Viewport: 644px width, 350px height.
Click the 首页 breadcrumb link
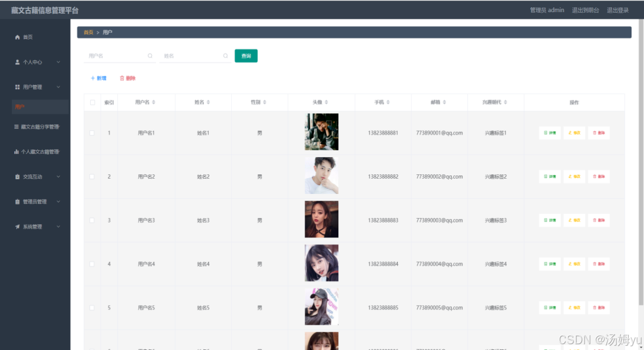tap(89, 33)
